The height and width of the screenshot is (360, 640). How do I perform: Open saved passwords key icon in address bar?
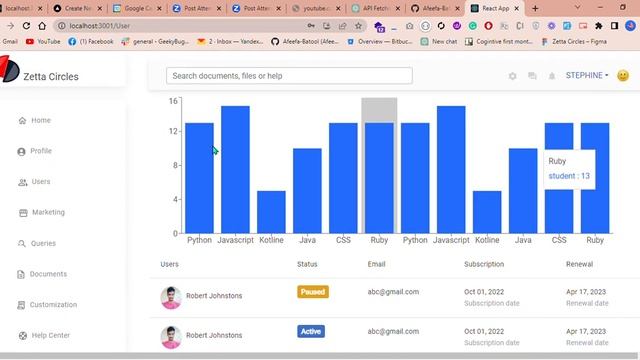tap(311, 26)
